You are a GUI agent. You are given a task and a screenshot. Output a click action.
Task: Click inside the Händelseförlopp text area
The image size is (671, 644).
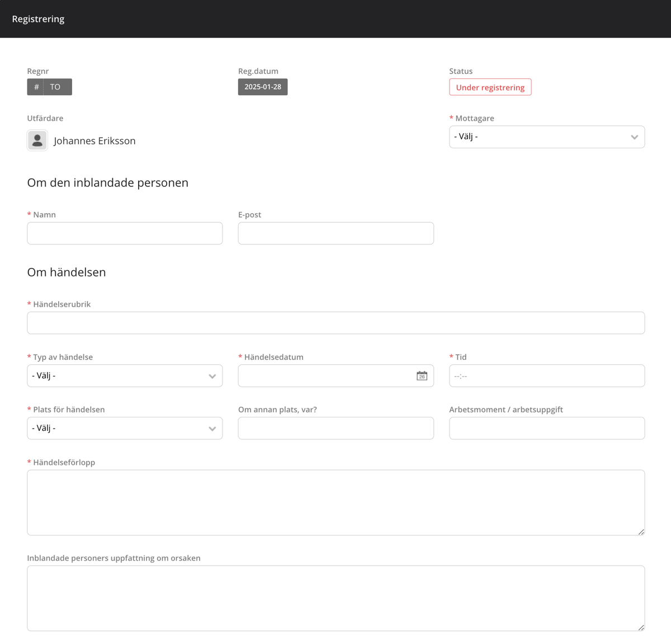pyautogui.click(x=335, y=502)
